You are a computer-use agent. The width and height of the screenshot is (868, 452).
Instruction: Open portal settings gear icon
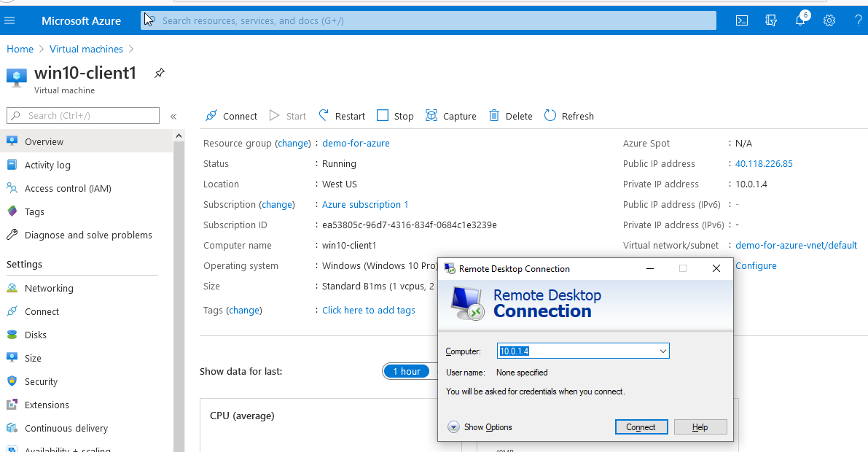point(829,21)
